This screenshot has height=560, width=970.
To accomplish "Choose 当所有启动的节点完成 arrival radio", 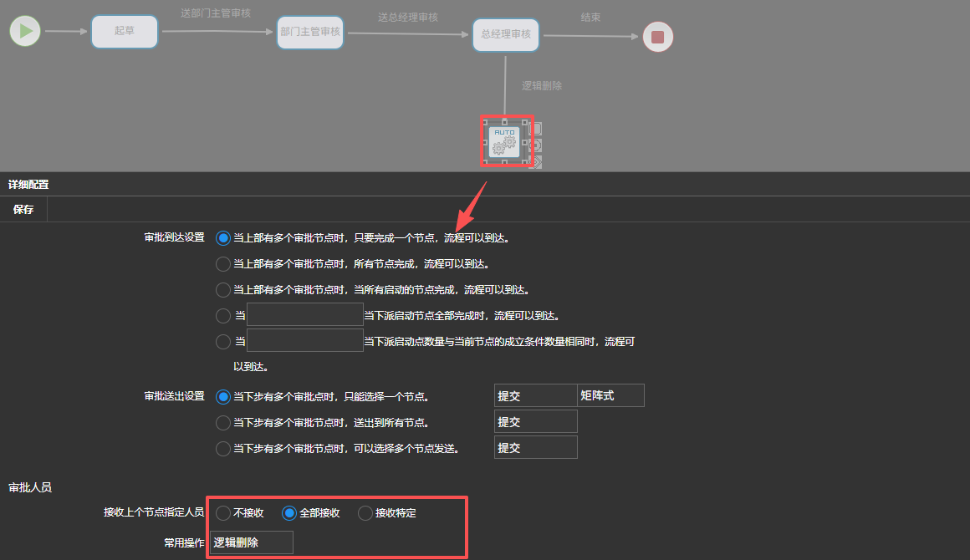I will (223, 290).
